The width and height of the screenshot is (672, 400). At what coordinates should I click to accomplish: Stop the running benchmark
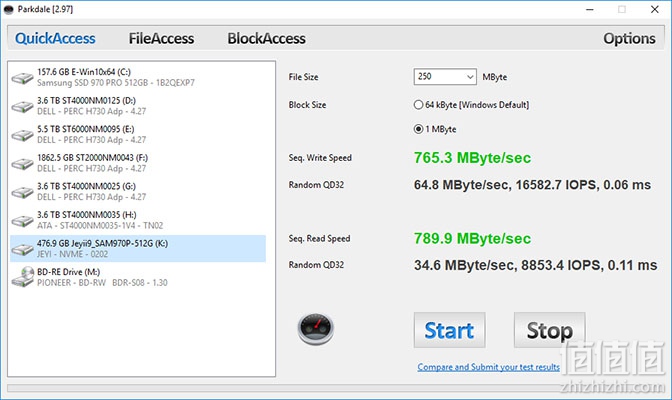point(549,330)
